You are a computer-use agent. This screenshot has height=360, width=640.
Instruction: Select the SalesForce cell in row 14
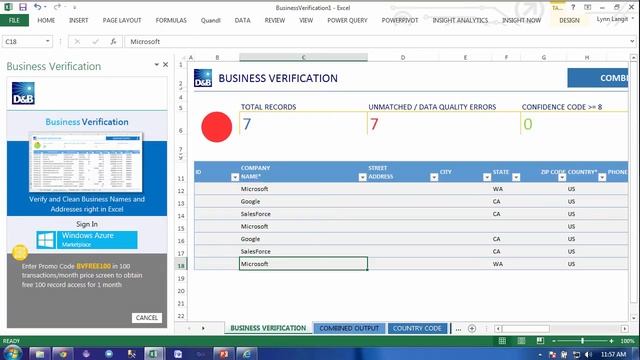tap(303, 214)
